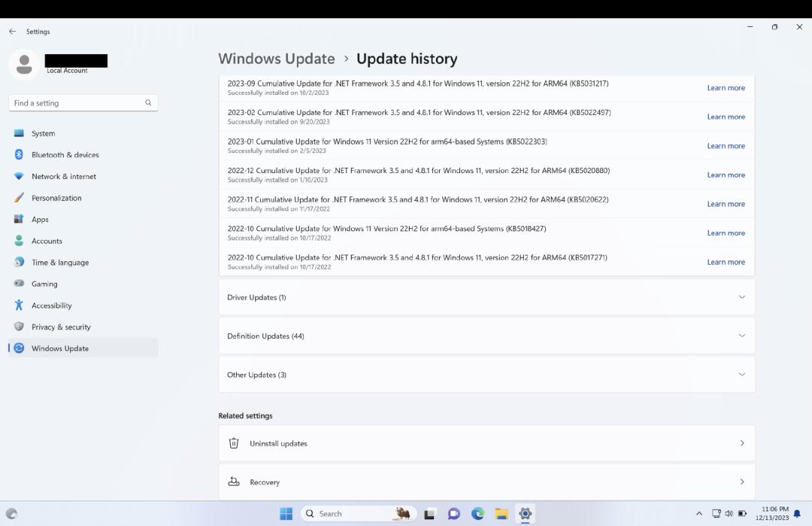Click the Time & language globe icon

coord(19,262)
